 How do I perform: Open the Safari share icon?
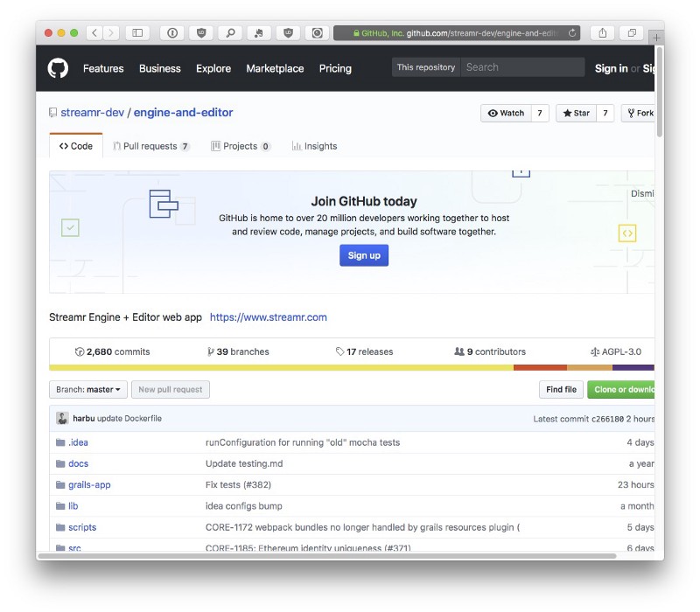click(x=603, y=33)
